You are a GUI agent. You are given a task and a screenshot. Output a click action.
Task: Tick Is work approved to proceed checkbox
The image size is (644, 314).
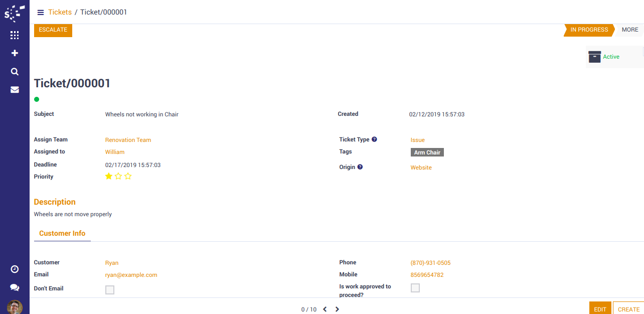(415, 288)
